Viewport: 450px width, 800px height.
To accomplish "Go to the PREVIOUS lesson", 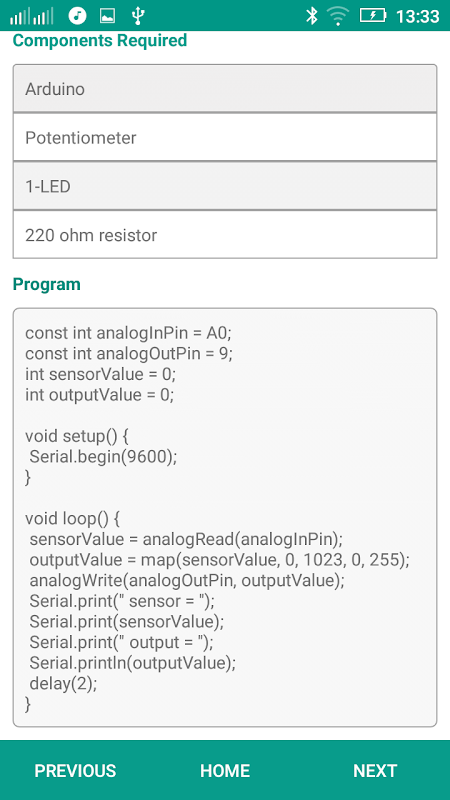I will [x=75, y=770].
